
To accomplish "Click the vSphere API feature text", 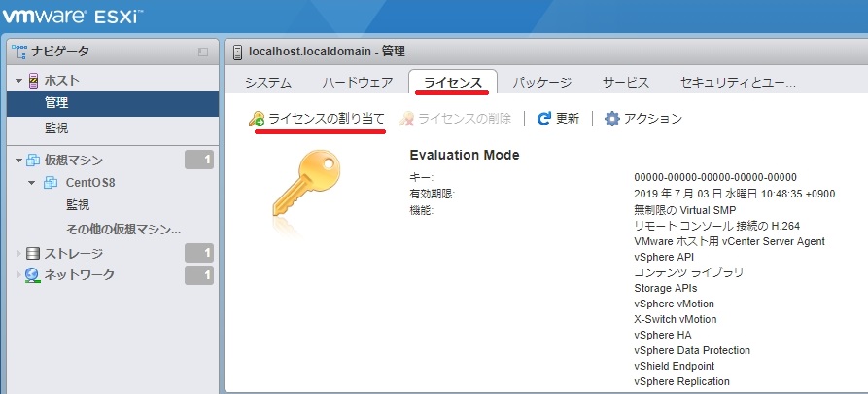I will point(664,257).
